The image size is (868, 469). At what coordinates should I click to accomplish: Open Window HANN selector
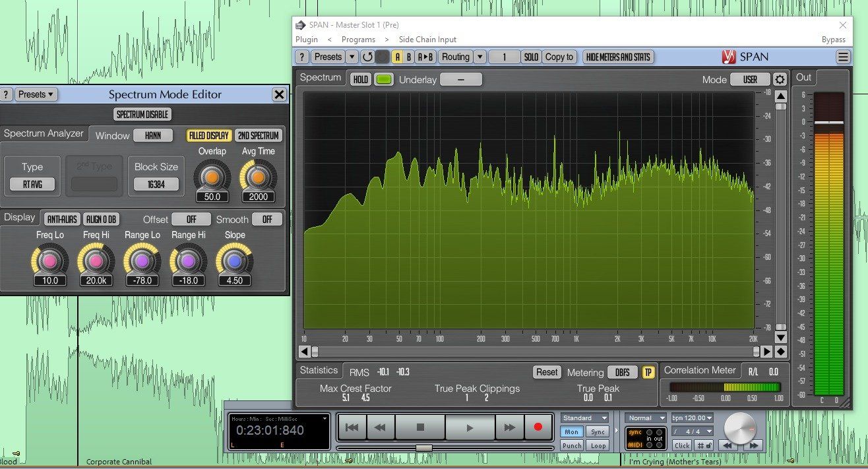click(x=153, y=135)
